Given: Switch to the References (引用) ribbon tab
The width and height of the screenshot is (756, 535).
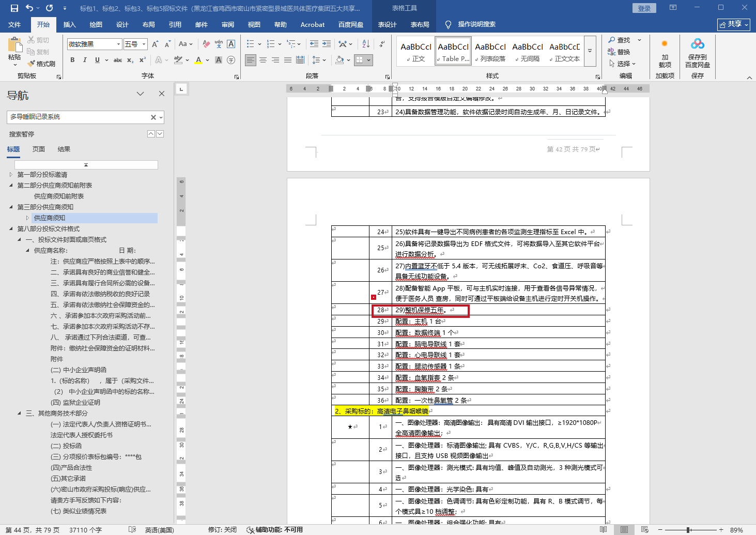Looking at the screenshot, I should coord(175,24).
